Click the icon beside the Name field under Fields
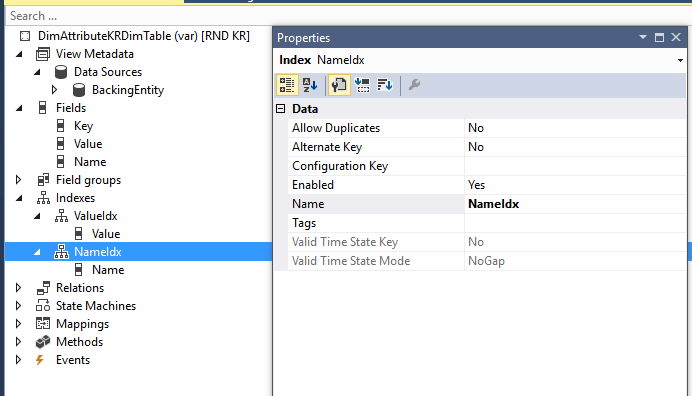 click(x=60, y=162)
